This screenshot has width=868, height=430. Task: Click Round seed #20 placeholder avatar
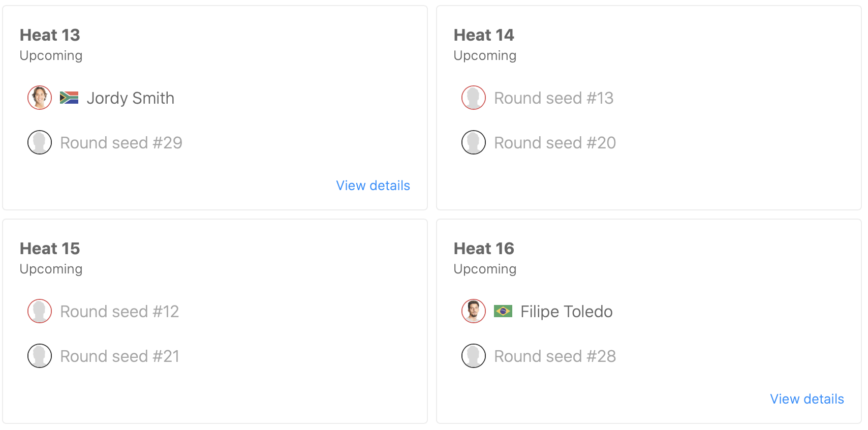pyautogui.click(x=474, y=142)
